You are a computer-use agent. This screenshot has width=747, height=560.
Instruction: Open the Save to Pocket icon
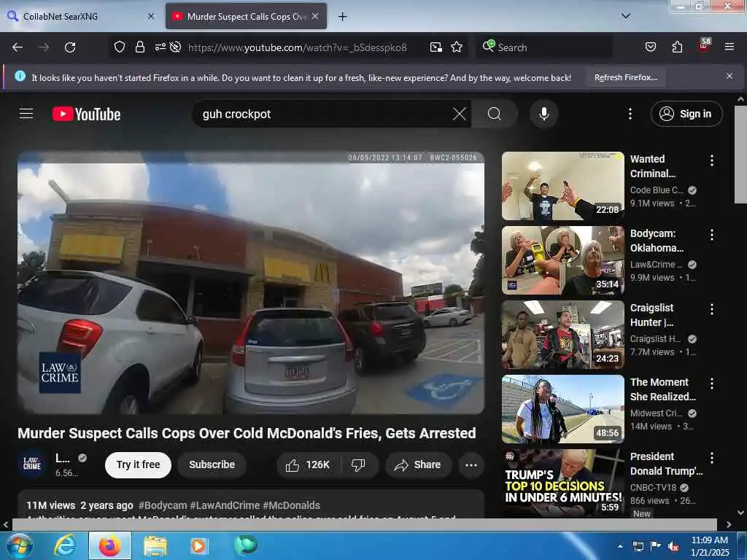click(651, 47)
